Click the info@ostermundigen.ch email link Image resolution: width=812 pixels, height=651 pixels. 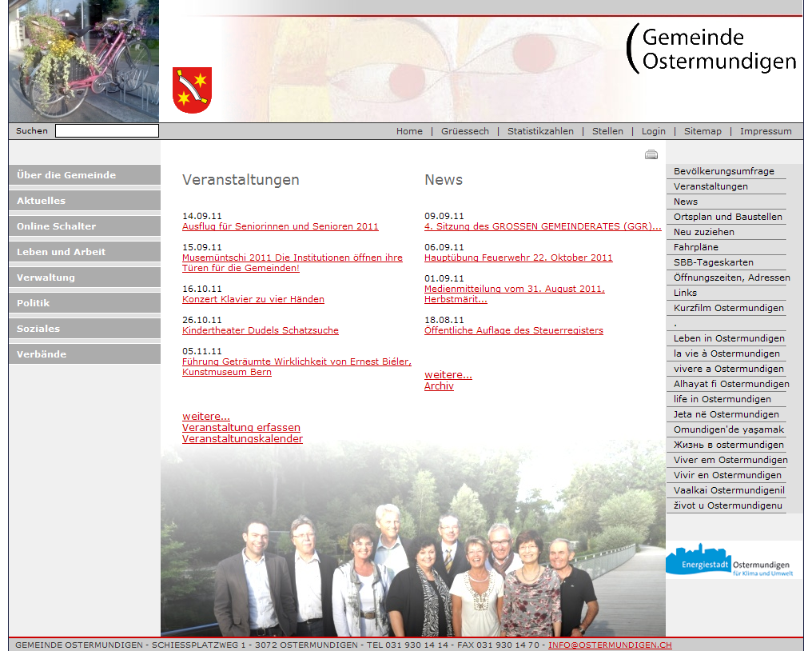click(x=610, y=645)
